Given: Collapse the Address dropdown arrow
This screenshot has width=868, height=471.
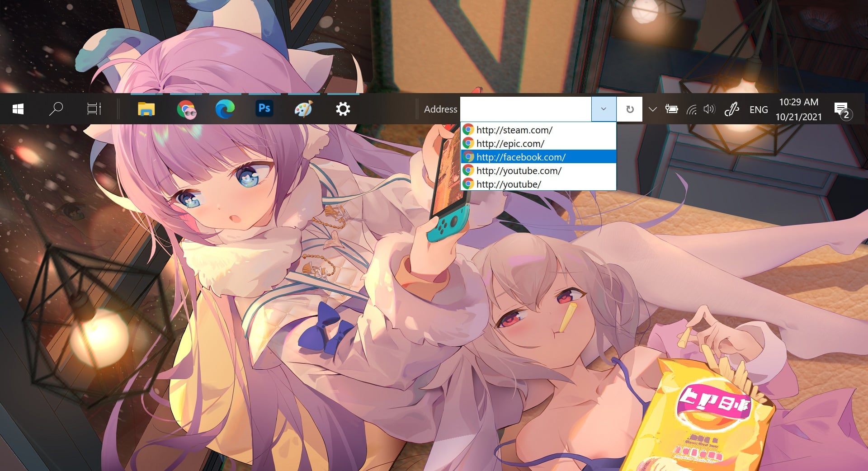Looking at the screenshot, I should click(x=604, y=109).
